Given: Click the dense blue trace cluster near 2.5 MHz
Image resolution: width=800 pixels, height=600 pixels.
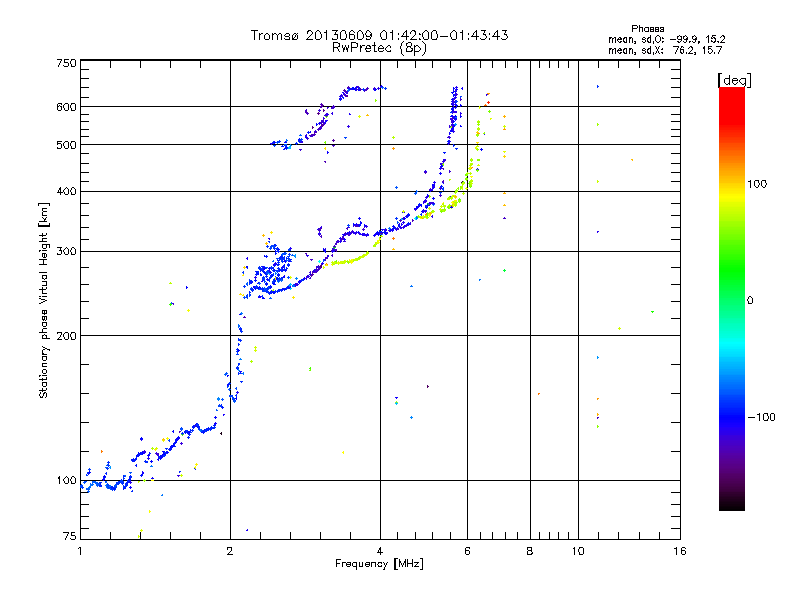Looking at the screenshot, I should pyautogui.click(x=270, y=271).
